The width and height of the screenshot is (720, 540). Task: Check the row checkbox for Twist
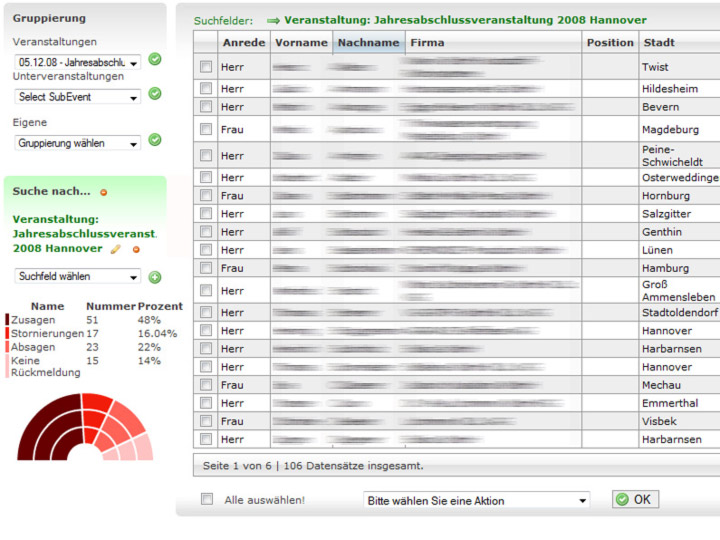(206, 67)
